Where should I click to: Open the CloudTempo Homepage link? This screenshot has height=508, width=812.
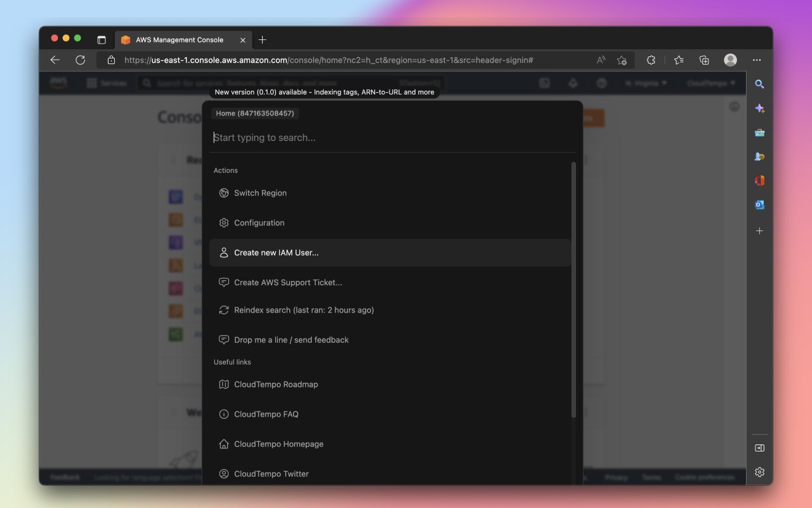coord(390,444)
